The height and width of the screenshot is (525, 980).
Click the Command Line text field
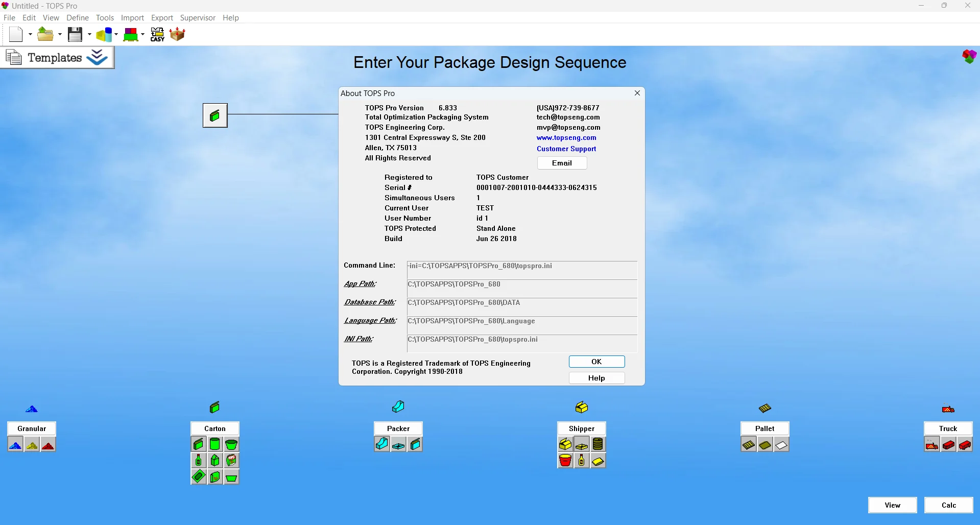522,270
